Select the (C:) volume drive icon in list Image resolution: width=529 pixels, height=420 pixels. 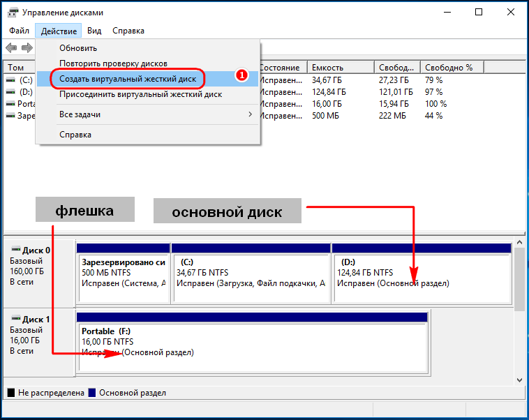click(x=10, y=80)
